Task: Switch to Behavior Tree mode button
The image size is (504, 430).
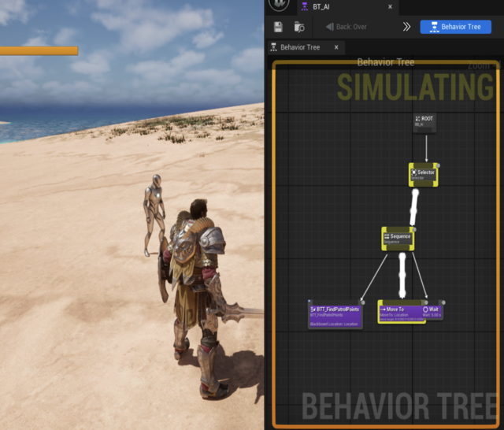Action: 455,27
